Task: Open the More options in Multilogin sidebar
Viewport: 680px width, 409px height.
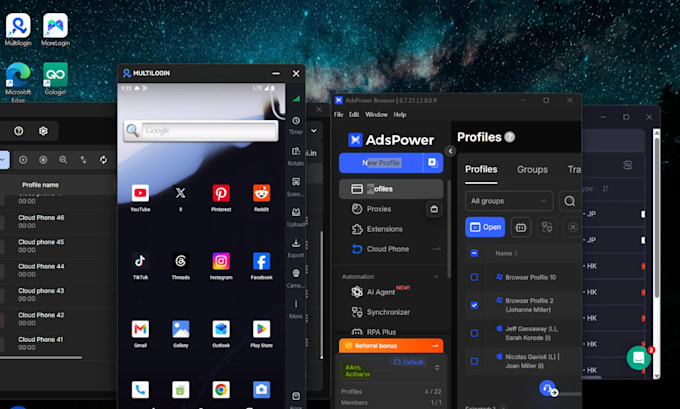Action: (296, 309)
